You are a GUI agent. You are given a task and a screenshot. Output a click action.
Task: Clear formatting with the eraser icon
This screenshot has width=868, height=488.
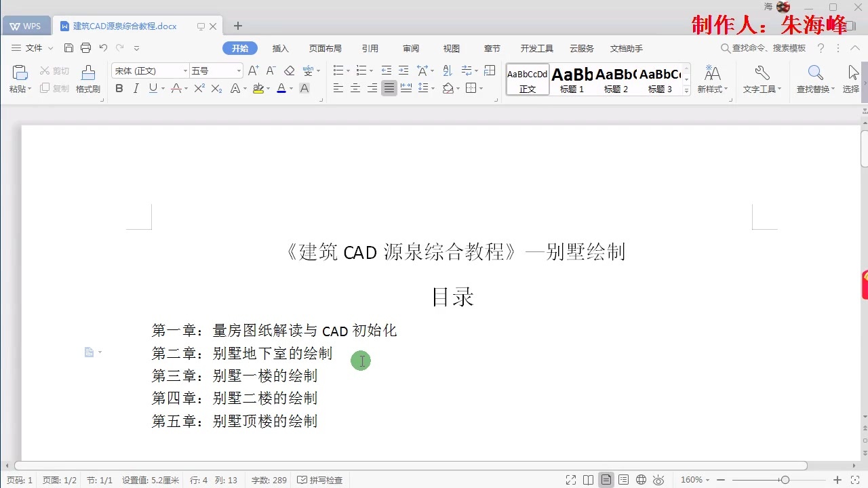point(290,70)
